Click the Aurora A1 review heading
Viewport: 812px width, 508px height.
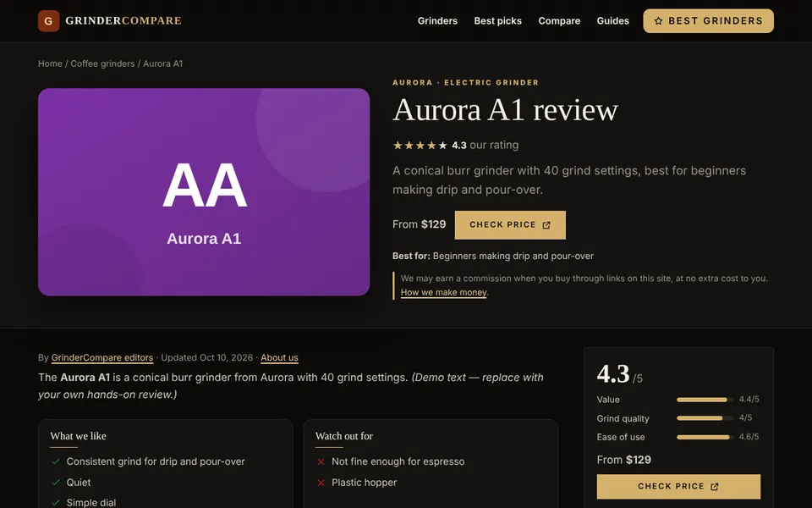tap(505, 110)
